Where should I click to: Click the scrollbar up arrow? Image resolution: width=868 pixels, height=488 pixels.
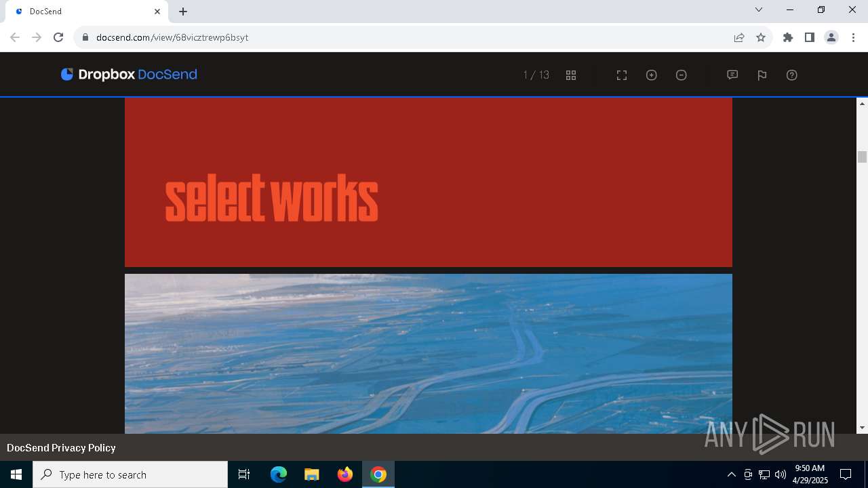tap(863, 104)
